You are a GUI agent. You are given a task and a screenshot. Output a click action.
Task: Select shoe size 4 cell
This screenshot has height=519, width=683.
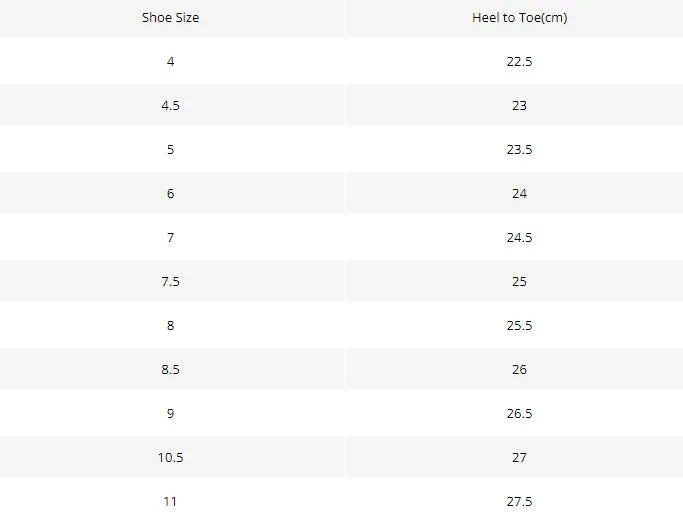point(170,61)
